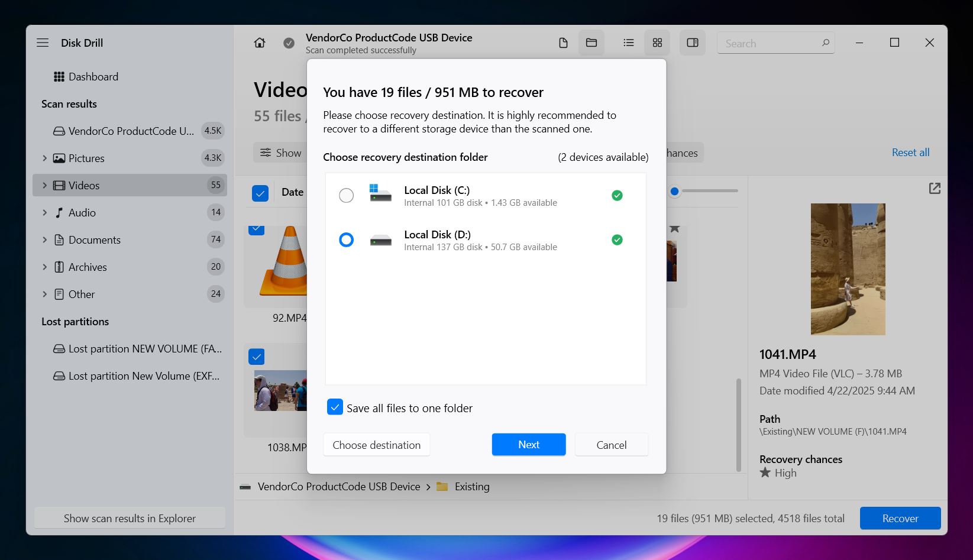Go to home screen icon
Viewport: 973px width, 560px height.
(260, 43)
